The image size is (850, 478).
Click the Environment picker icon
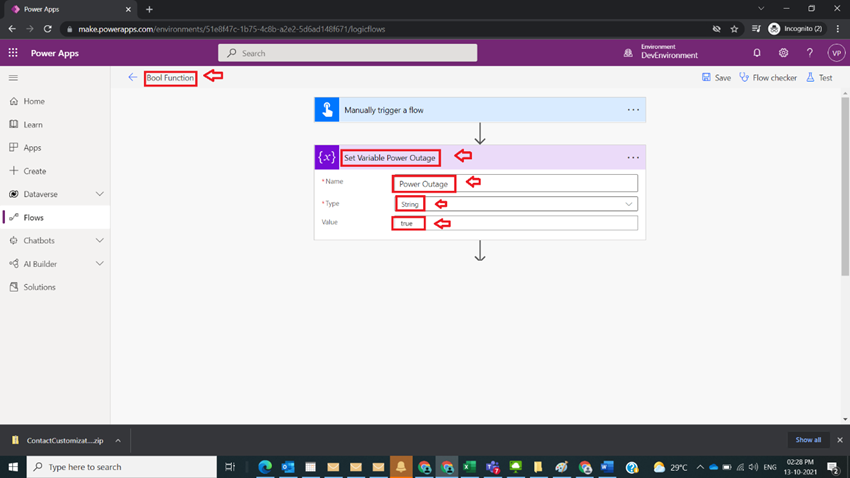(628, 53)
